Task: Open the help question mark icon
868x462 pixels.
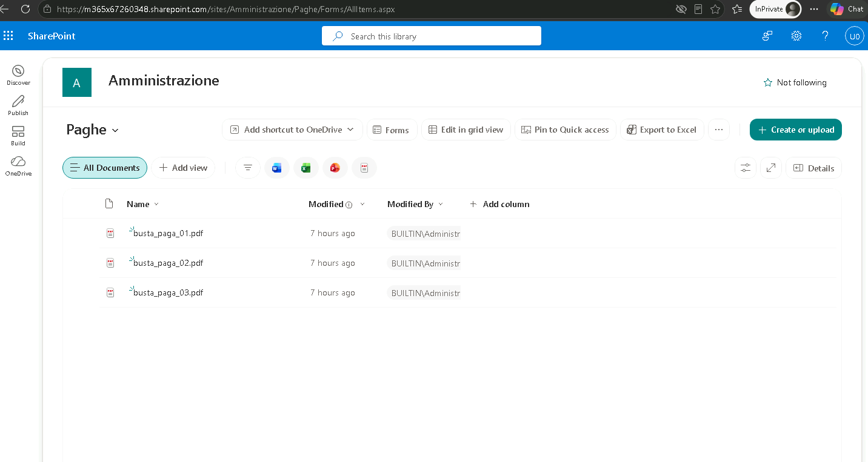Action: pyautogui.click(x=826, y=36)
